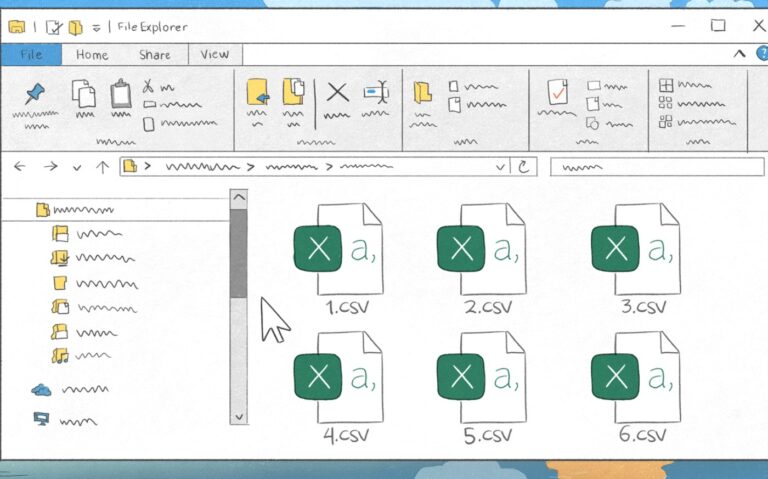Click the Properties checkmark icon
The image size is (768, 479).
(x=558, y=92)
